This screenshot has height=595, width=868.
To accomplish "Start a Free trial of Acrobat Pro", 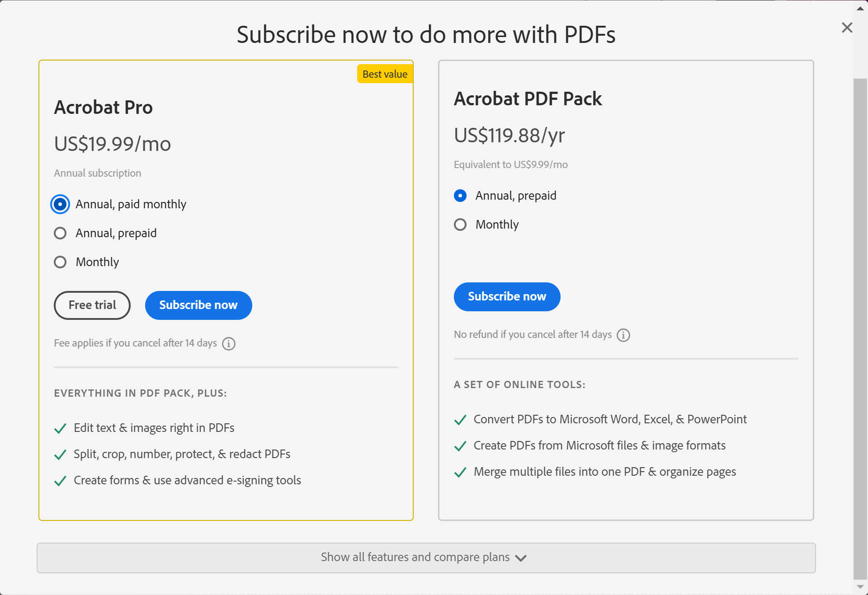I will (92, 305).
